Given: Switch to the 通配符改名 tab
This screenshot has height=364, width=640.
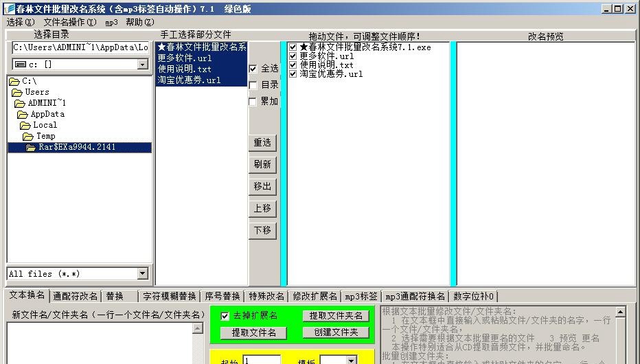Looking at the screenshot, I should 75,296.
